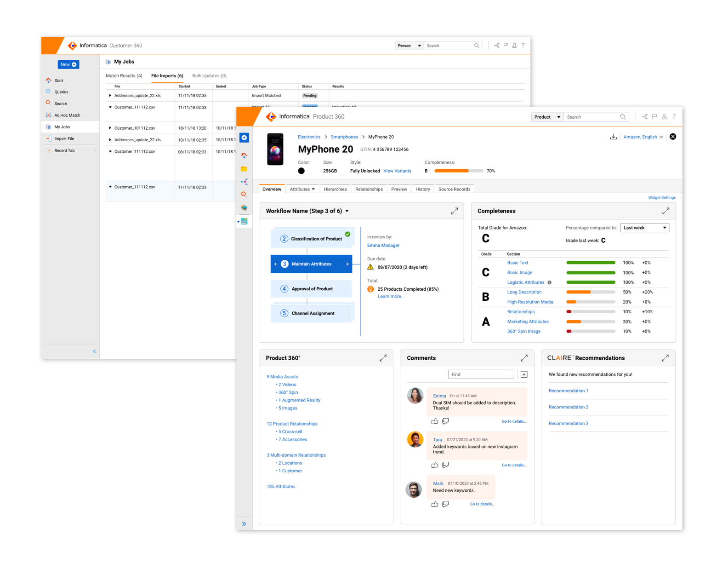
Task: Open the user profile icon in Product 360 header
Action: pyautogui.click(x=664, y=117)
